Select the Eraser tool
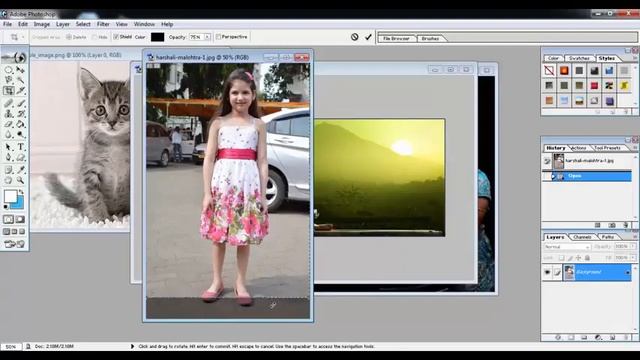 (9, 124)
